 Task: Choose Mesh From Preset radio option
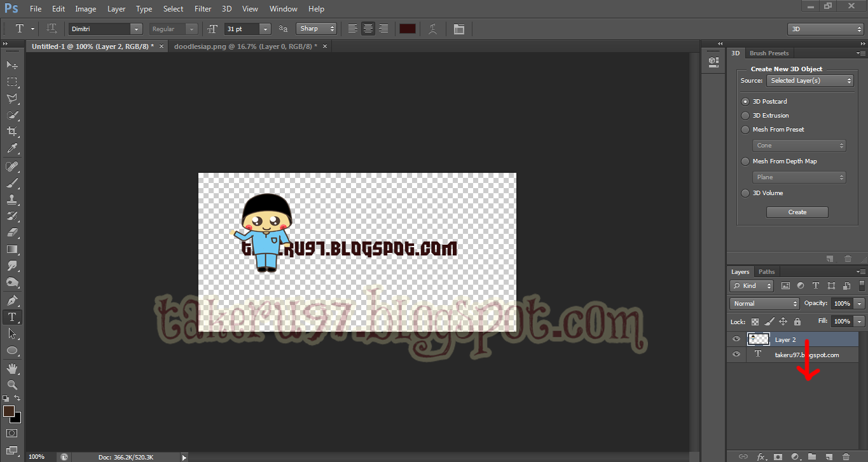coord(745,130)
